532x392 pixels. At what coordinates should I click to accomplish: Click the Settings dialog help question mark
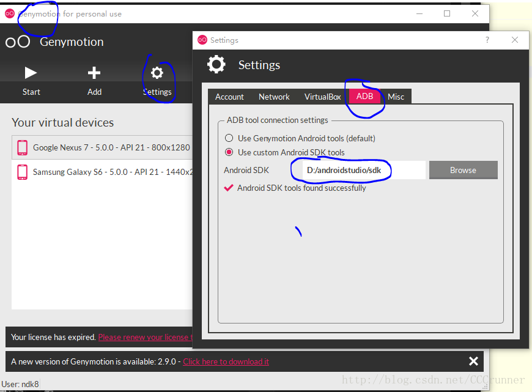coord(487,40)
